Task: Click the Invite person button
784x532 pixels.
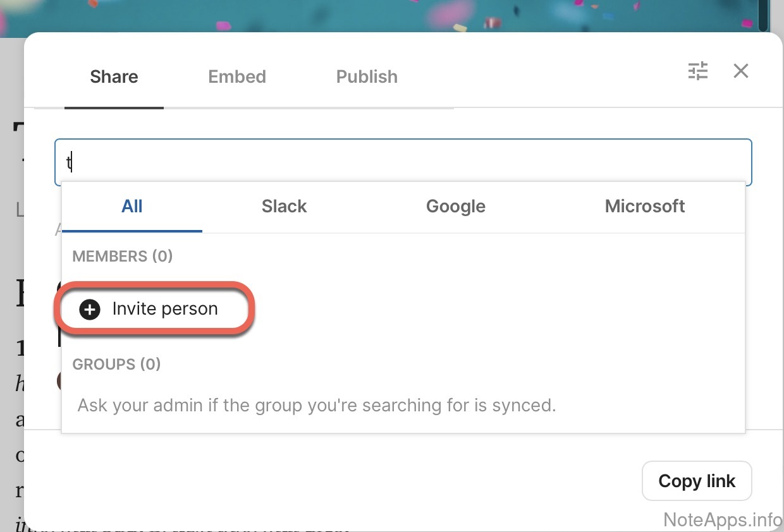Action: pos(164,309)
